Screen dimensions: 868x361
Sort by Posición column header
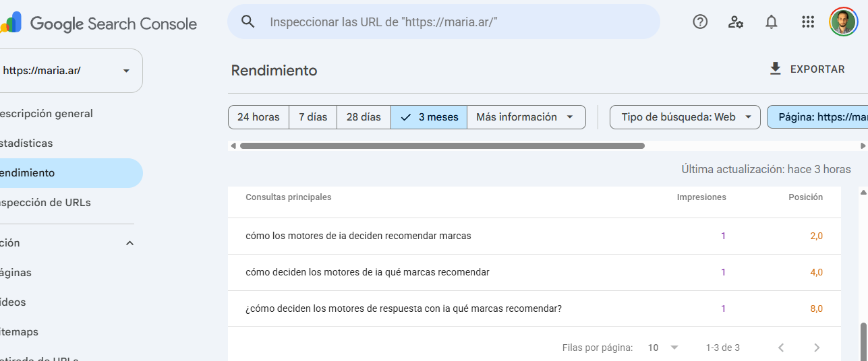click(x=806, y=197)
